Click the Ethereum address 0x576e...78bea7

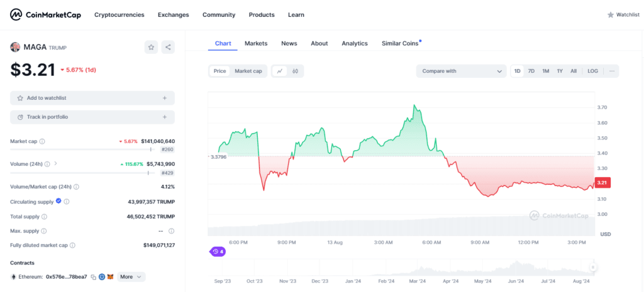tap(67, 277)
